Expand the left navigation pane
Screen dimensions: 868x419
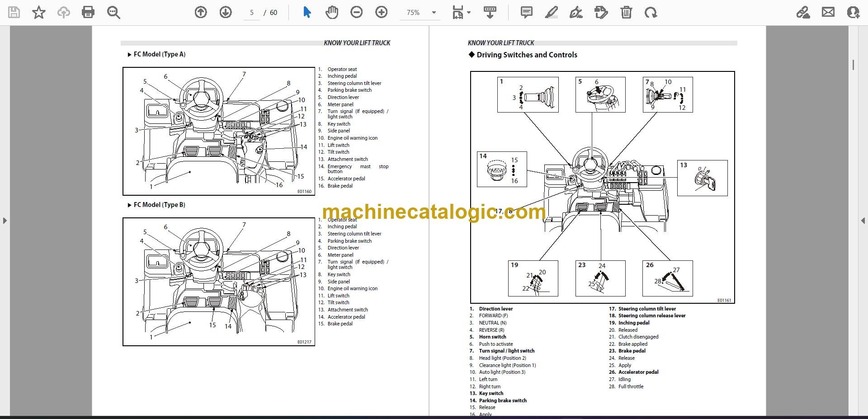pos(5,221)
